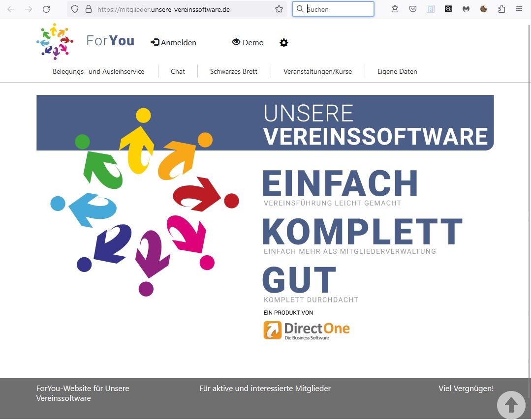Image resolution: width=531 pixels, height=420 pixels.
Task: Click the light blue R extension icon
Action: pyautogui.click(x=431, y=9)
